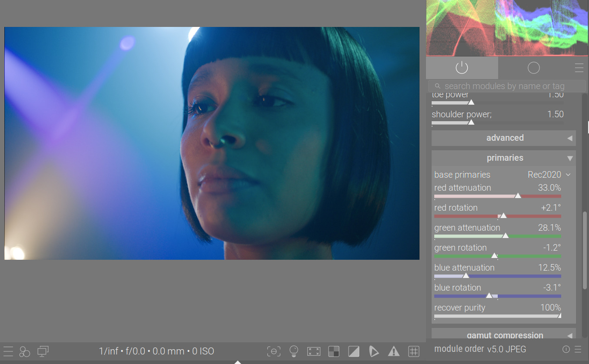
Task: Toggle gamut check warning triangle
Action: (x=393, y=351)
